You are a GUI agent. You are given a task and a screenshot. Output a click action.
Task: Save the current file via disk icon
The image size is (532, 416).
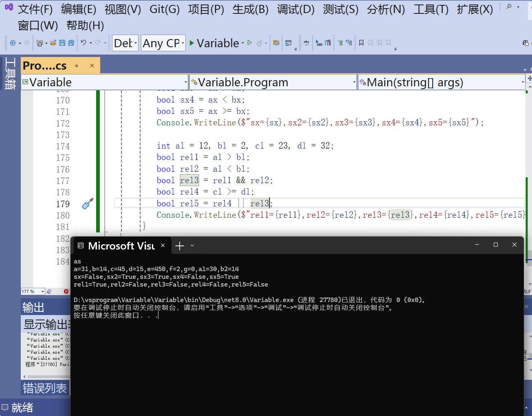(x=62, y=43)
